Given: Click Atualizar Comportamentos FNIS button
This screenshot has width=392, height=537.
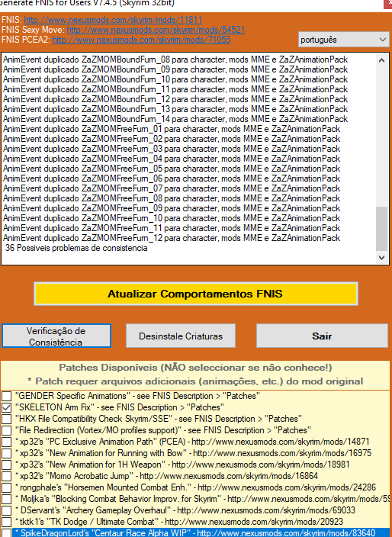Looking at the screenshot, I should tap(195, 294).
